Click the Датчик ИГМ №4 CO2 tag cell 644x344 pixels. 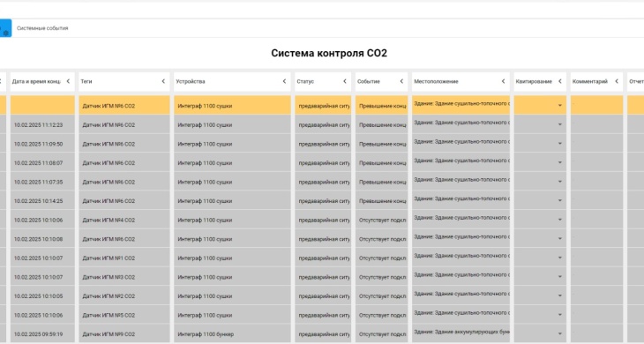(x=124, y=220)
